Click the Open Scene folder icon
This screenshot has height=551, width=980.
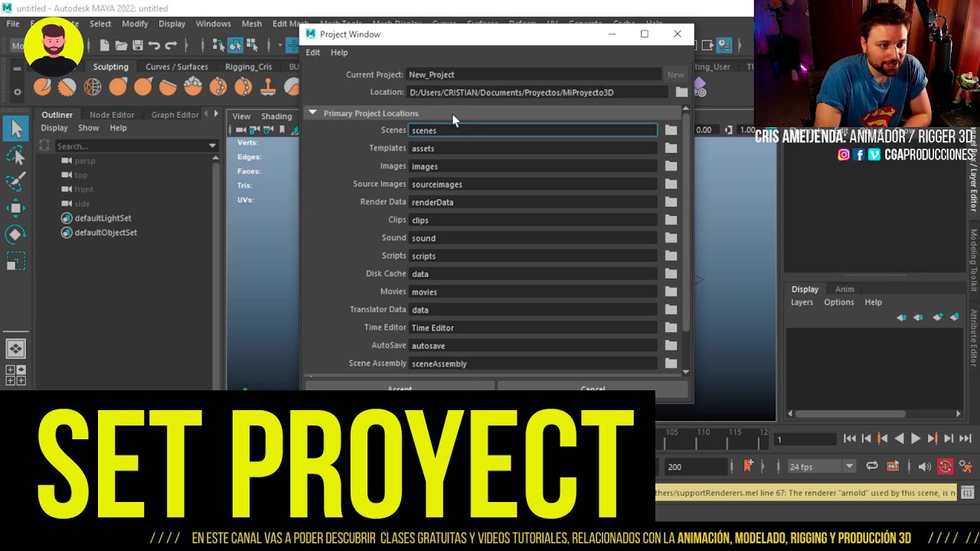pos(121,45)
